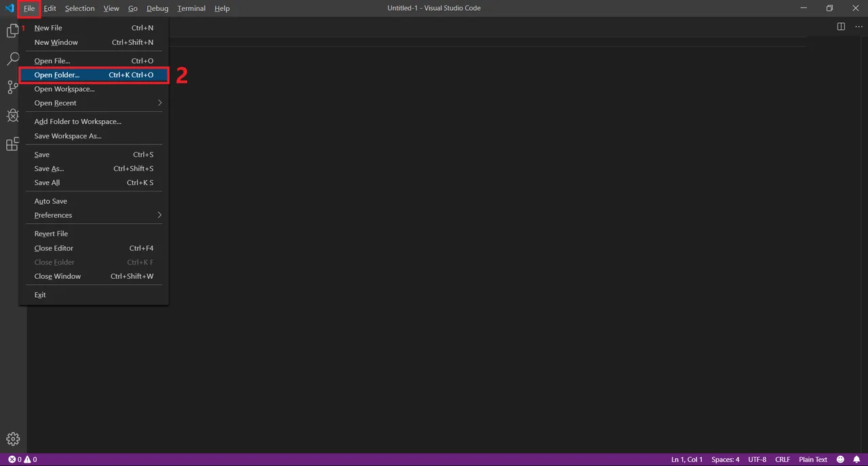Open the Selection menu
The image size is (868, 466).
[80, 8]
